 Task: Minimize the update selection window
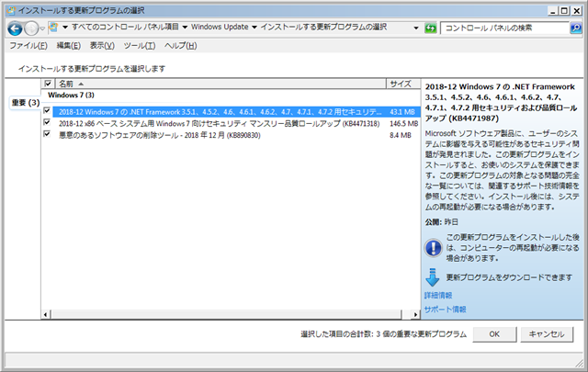point(553,11)
